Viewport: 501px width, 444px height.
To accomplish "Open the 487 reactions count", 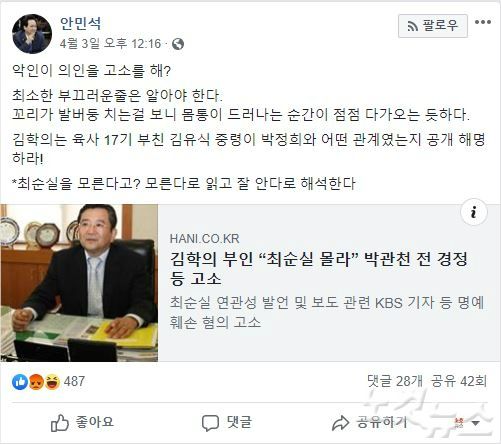I will tap(74, 381).
